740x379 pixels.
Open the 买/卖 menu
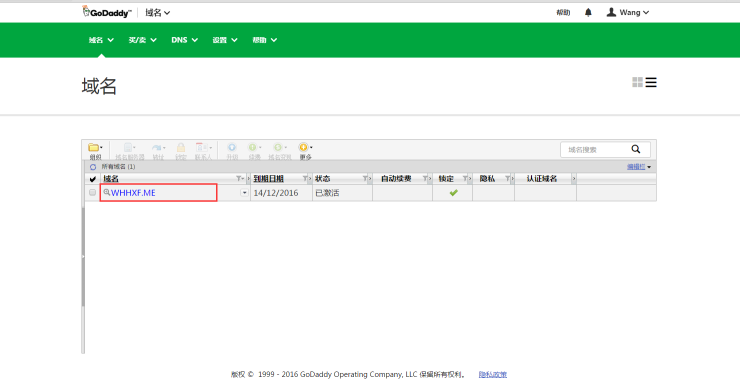(143, 40)
